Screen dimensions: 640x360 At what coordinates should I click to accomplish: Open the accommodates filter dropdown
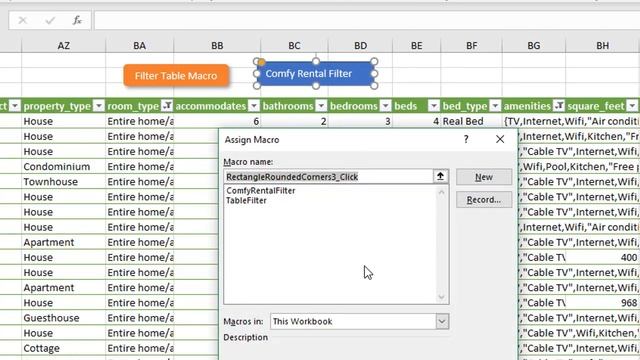(254, 106)
